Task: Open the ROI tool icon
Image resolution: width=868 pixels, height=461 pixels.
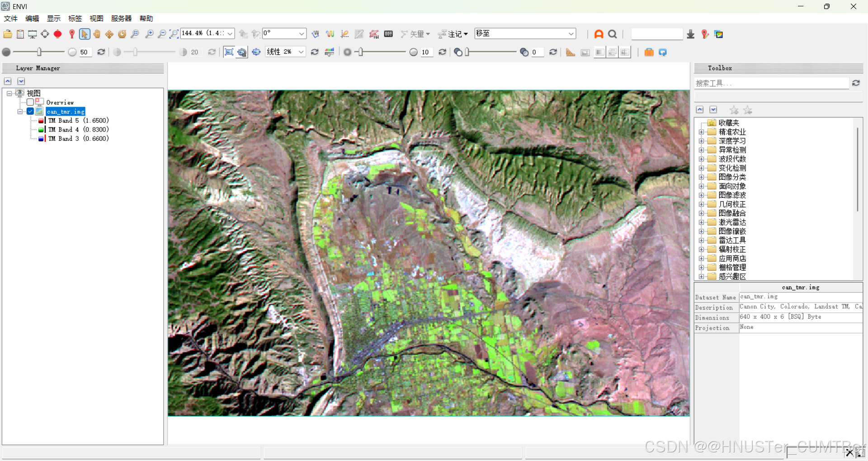Action: coord(374,34)
